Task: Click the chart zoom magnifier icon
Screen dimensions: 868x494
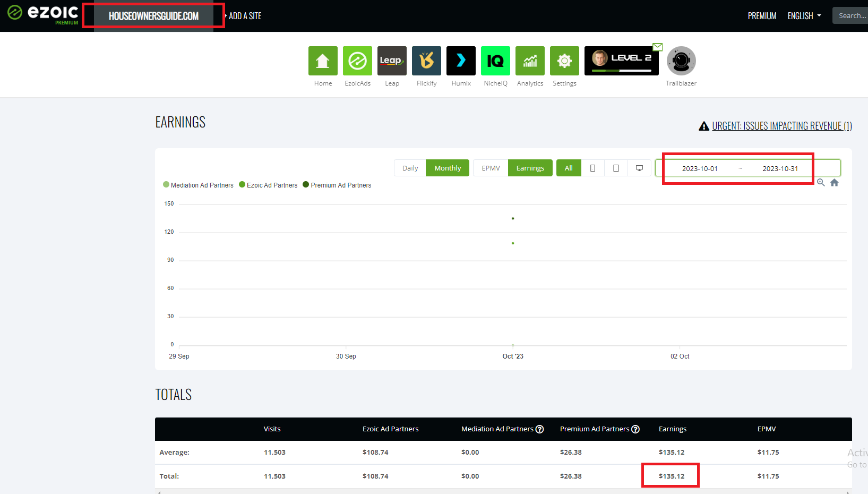Action: [x=821, y=183]
